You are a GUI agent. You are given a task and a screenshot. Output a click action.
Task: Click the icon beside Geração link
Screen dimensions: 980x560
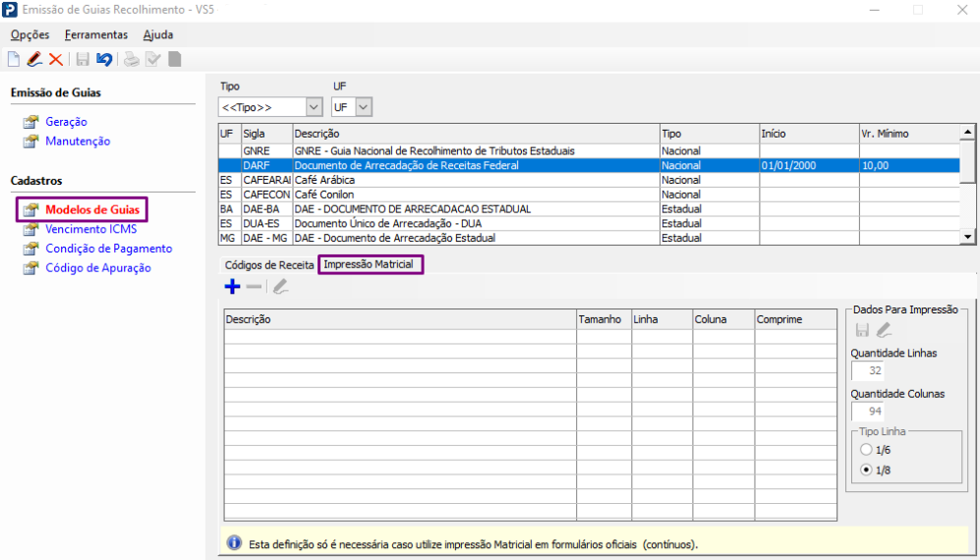tap(30, 123)
